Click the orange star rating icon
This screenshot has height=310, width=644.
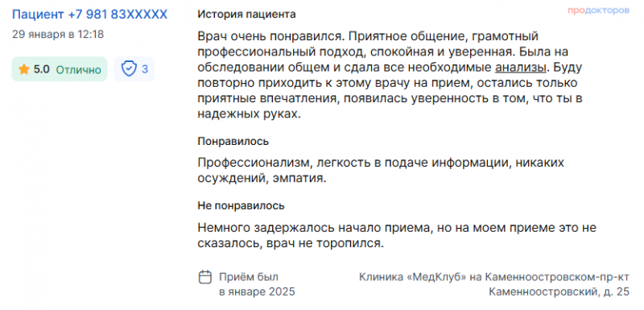(x=24, y=69)
